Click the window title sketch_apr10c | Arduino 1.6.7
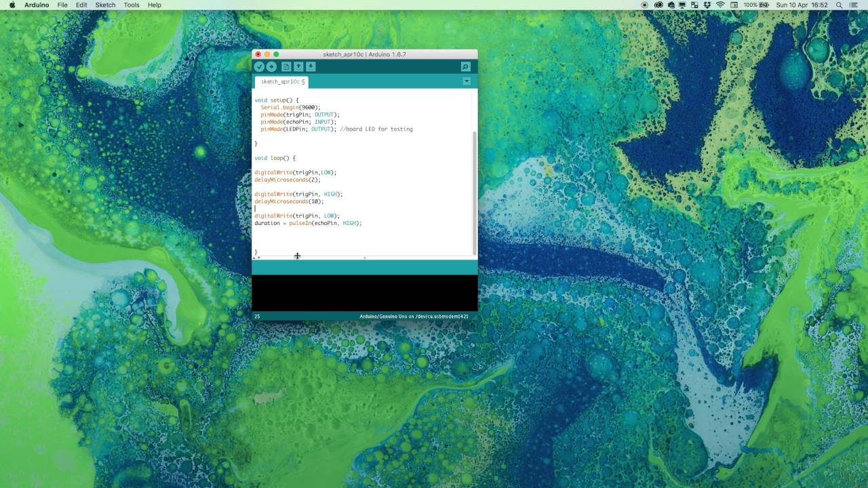The height and width of the screenshot is (488, 868). point(364,54)
